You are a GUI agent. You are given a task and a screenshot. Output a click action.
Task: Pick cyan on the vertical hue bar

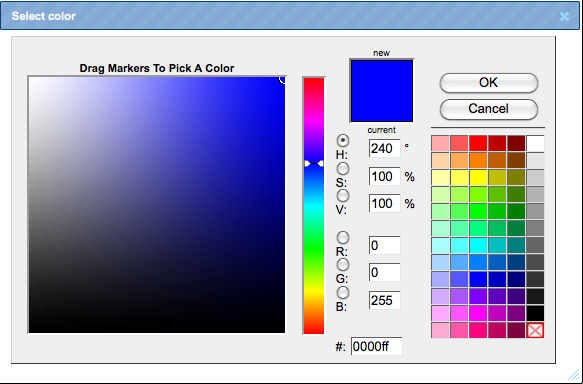314,206
